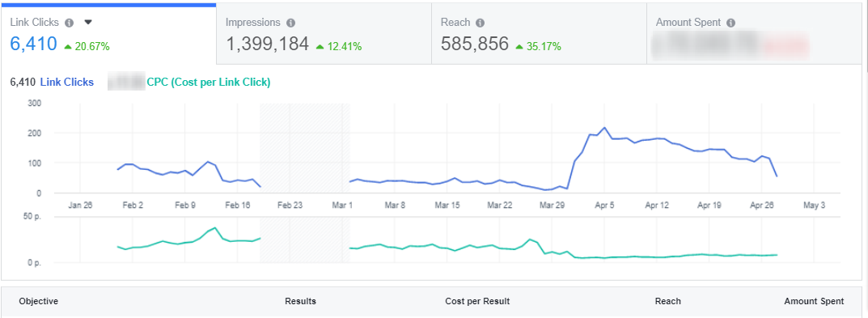Viewport: 868px width, 318px height.
Task: Click the Results column header
Action: [301, 301]
